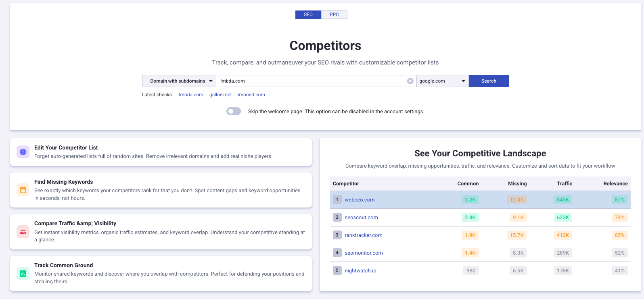Open the google.com search engine dropdown
This screenshot has width=644, height=299.
click(x=443, y=81)
